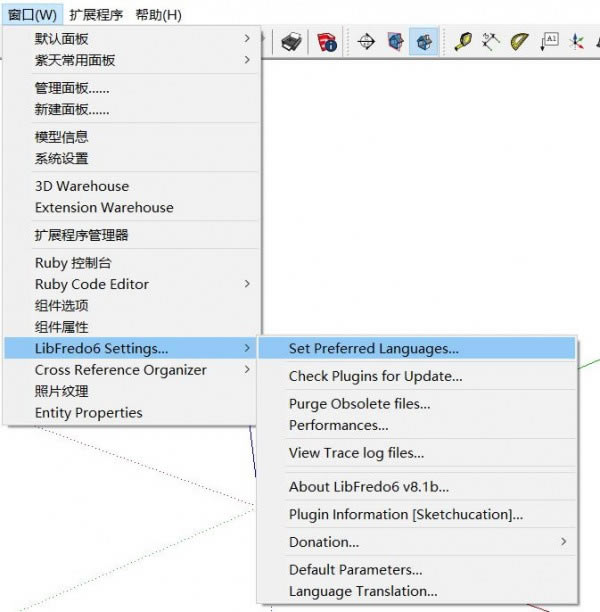This screenshot has width=600, height=612.
Task: Select the Section Plane tool icon
Action: 395,41
